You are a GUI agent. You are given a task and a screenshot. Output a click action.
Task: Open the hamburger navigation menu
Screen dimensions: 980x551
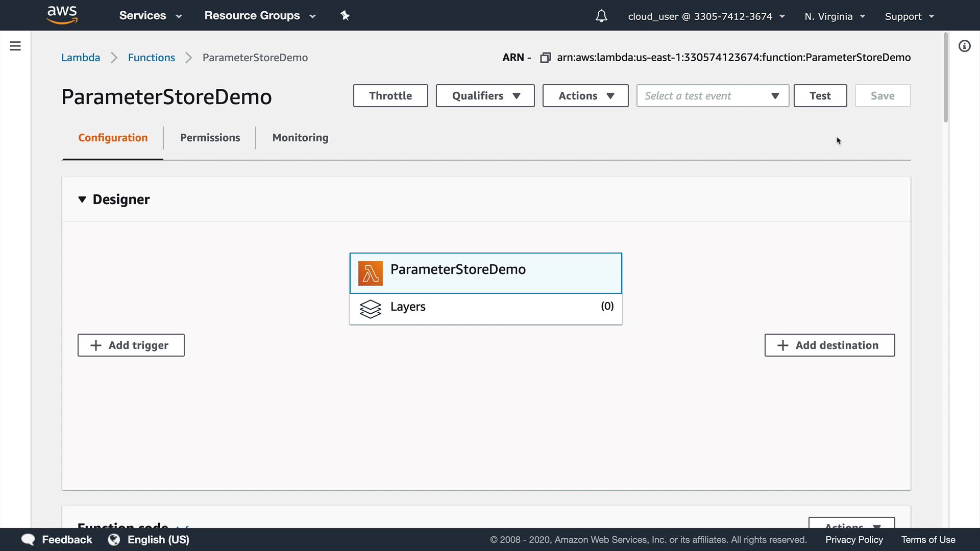15,46
